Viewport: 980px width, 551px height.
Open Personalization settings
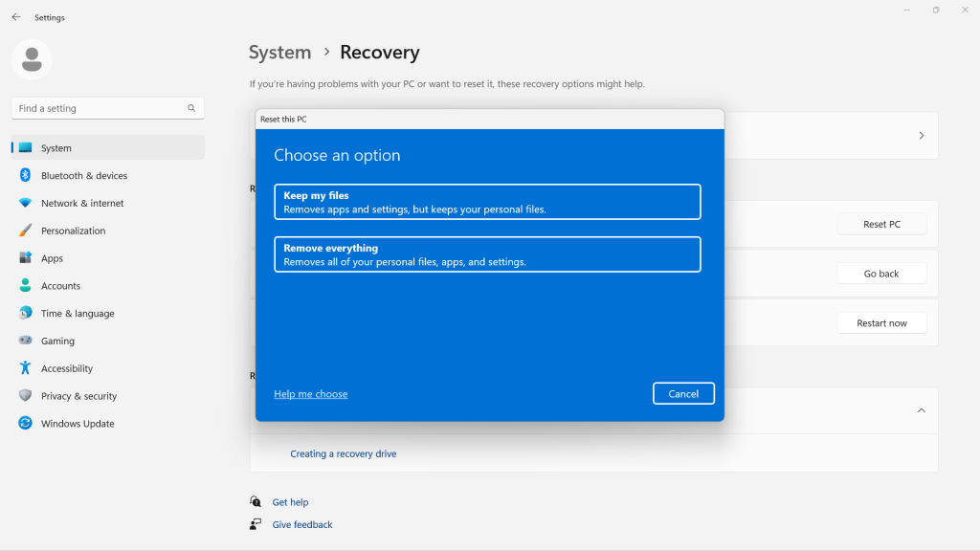[73, 231]
